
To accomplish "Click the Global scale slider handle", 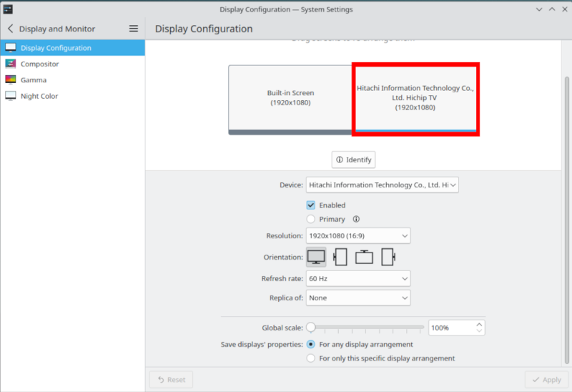I will [x=311, y=328].
